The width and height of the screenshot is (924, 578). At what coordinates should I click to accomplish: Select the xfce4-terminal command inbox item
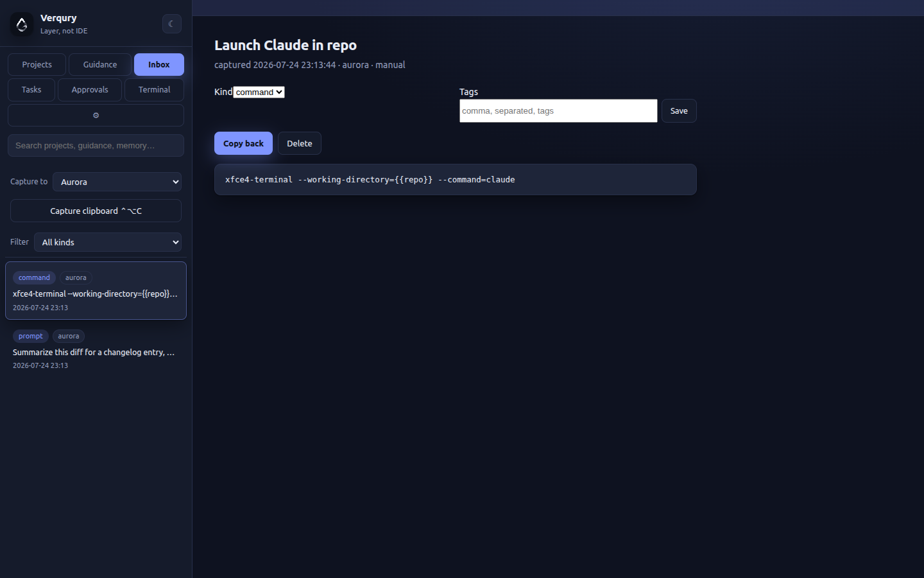(x=96, y=290)
